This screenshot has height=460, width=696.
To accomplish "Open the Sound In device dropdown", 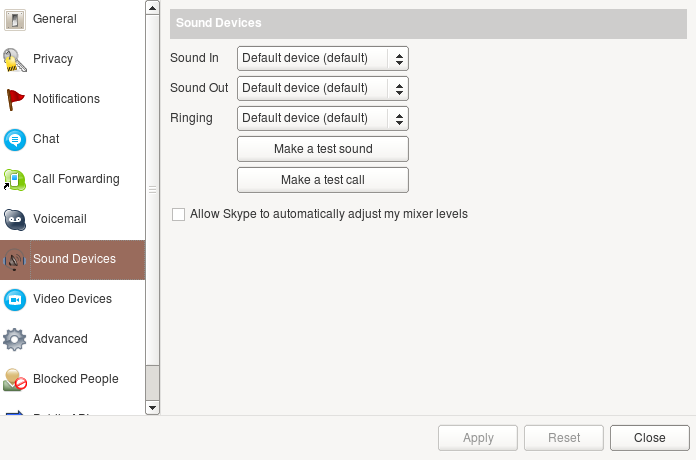I will (323, 58).
